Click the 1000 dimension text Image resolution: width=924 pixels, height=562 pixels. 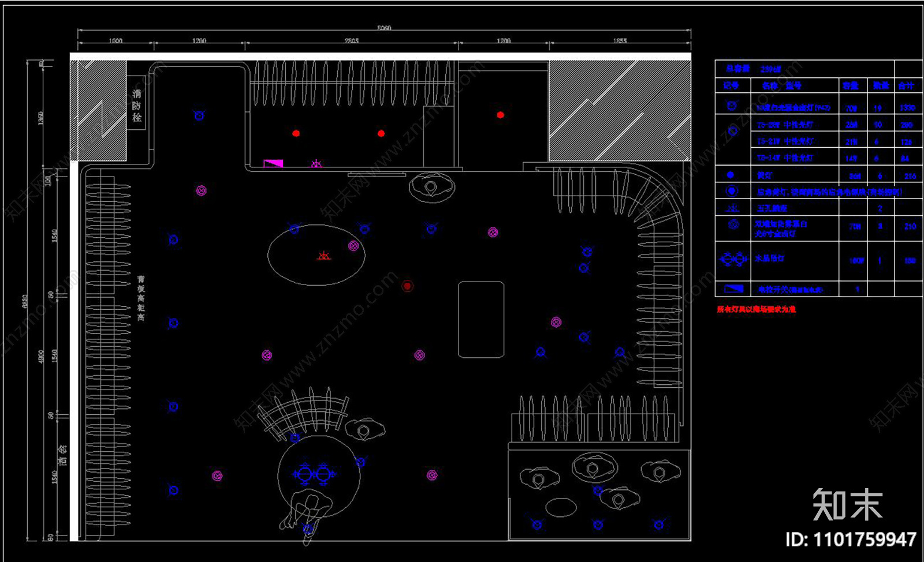tap(115, 41)
